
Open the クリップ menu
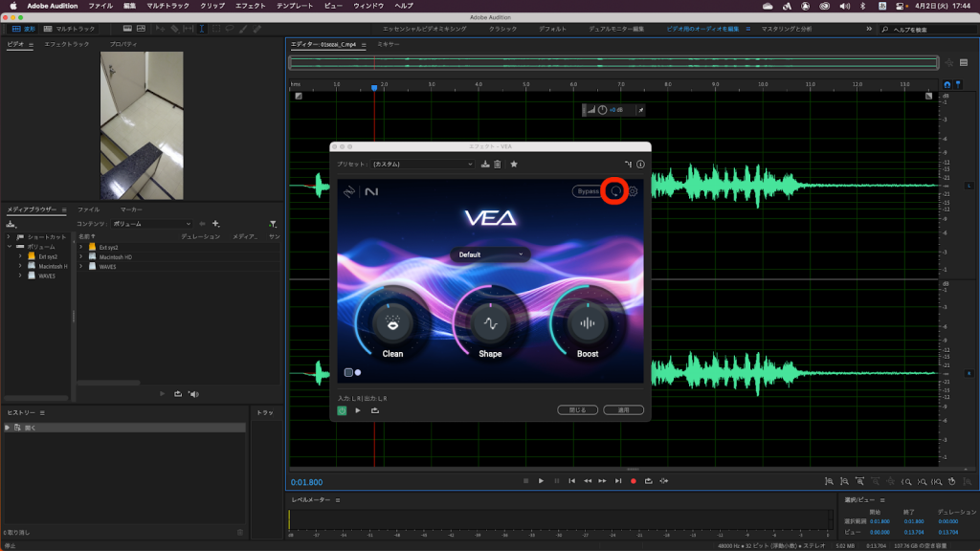coord(212,6)
